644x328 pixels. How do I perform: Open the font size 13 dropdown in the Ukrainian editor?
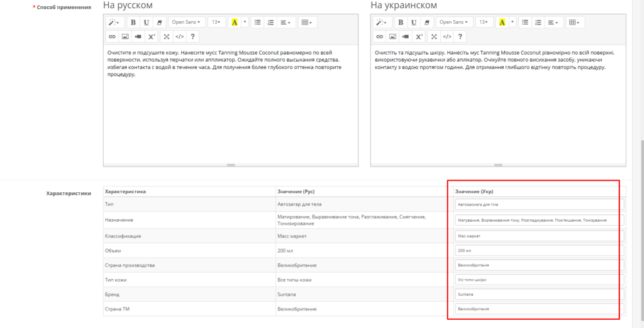click(484, 22)
